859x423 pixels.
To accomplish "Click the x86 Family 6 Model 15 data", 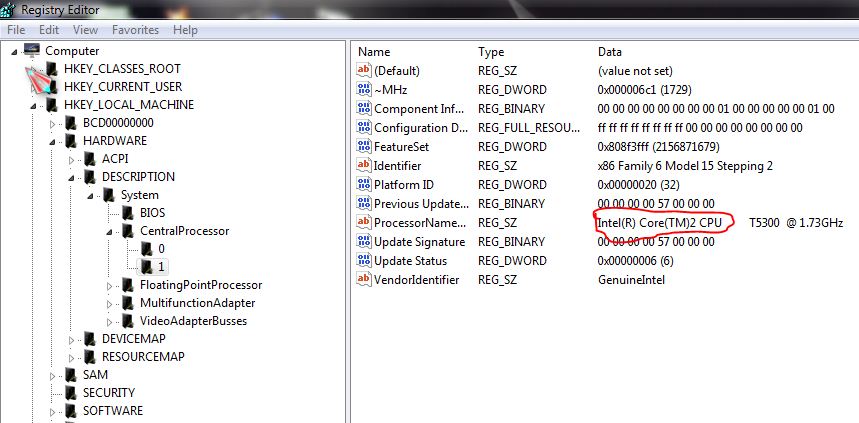I will (685, 165).
